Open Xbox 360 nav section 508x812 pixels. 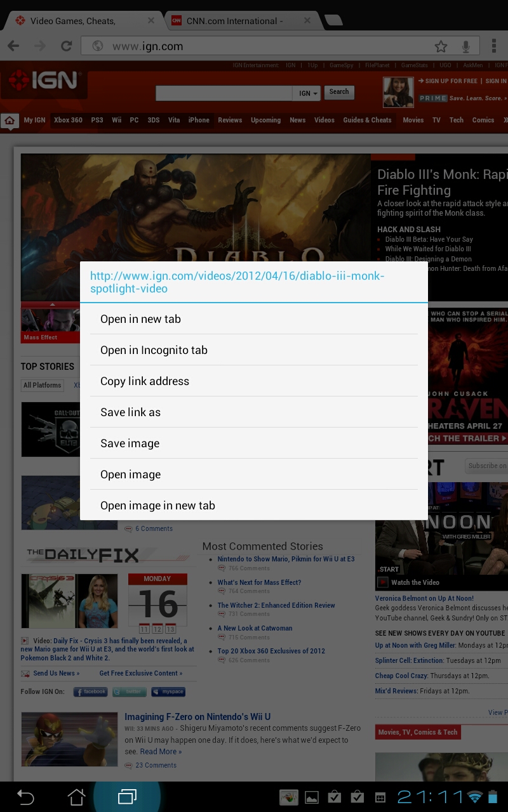click(x=68, y=120)
